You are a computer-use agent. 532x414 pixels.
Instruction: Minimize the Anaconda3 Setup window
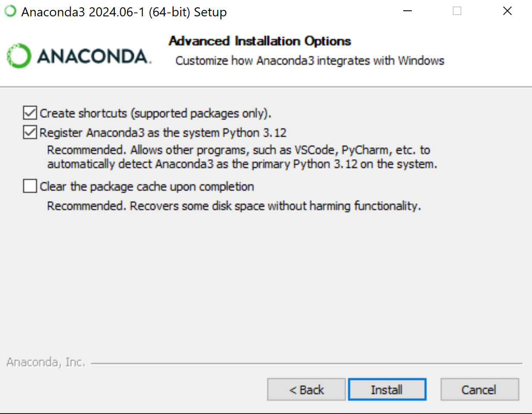pyautogui.click(x=408, y=11)
